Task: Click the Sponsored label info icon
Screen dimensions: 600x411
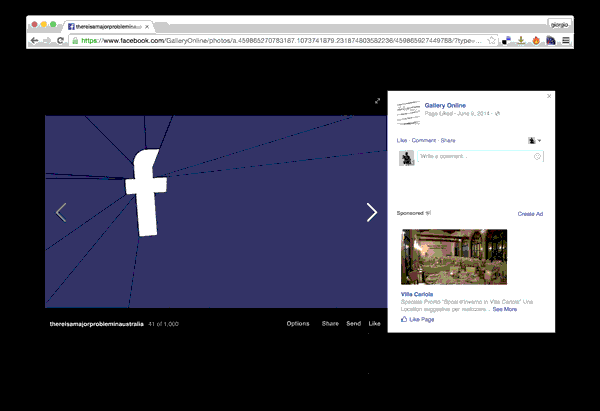Action: 428,213
